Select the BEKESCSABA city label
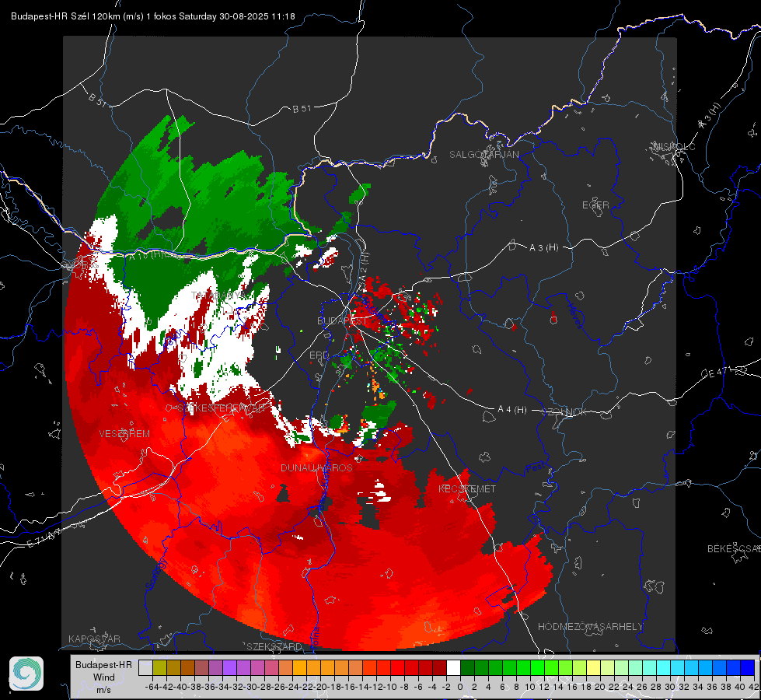The height and width of the screenshot is (700, 761). tap(734, 549)
